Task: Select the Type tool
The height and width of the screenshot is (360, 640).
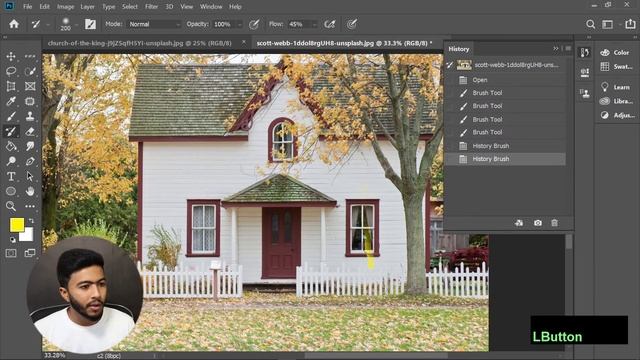Action: click(x=11, y=176)
